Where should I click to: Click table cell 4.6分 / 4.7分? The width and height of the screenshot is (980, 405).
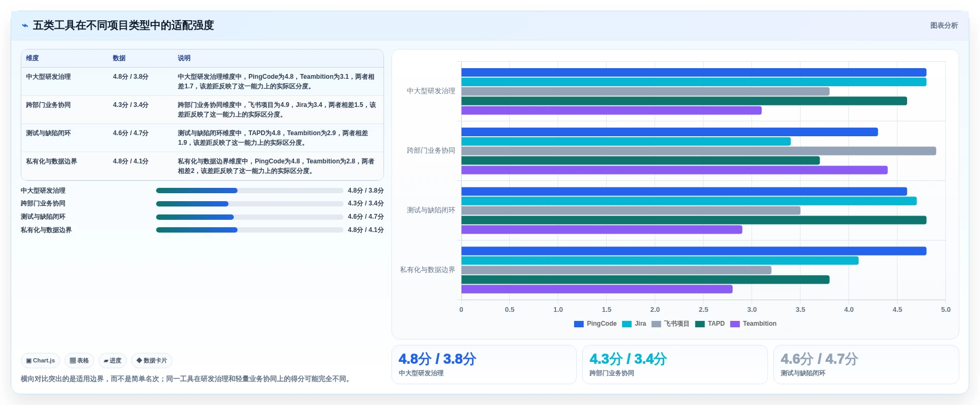[130, 133]
